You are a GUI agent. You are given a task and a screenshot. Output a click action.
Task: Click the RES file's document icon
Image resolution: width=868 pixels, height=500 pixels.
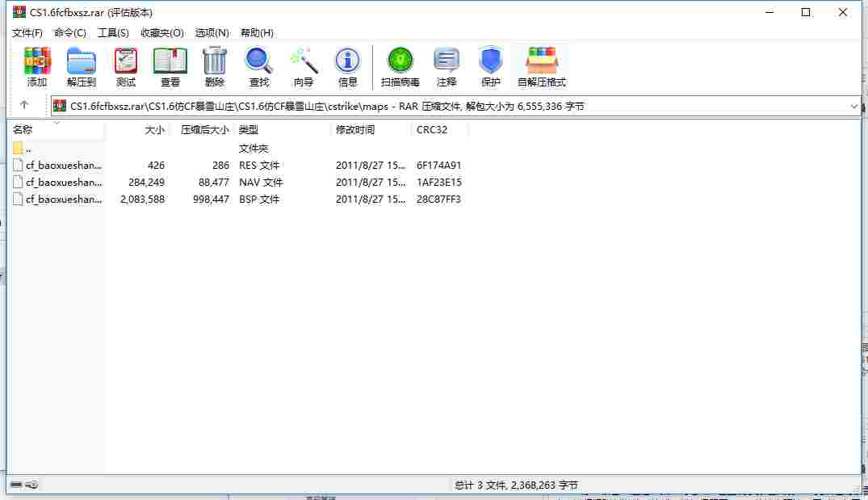pyautogui.click(x=18, y=165)
